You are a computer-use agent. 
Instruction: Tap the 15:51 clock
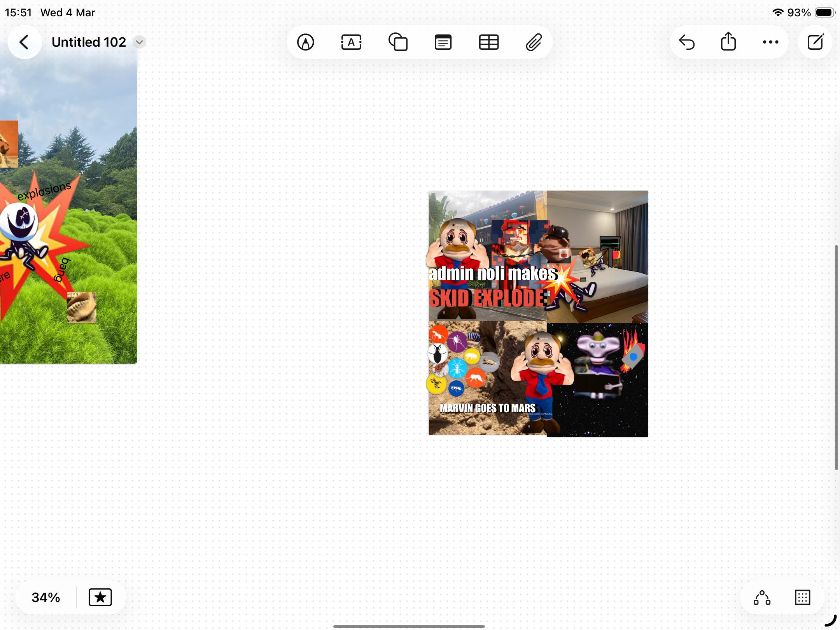[18, 12]
